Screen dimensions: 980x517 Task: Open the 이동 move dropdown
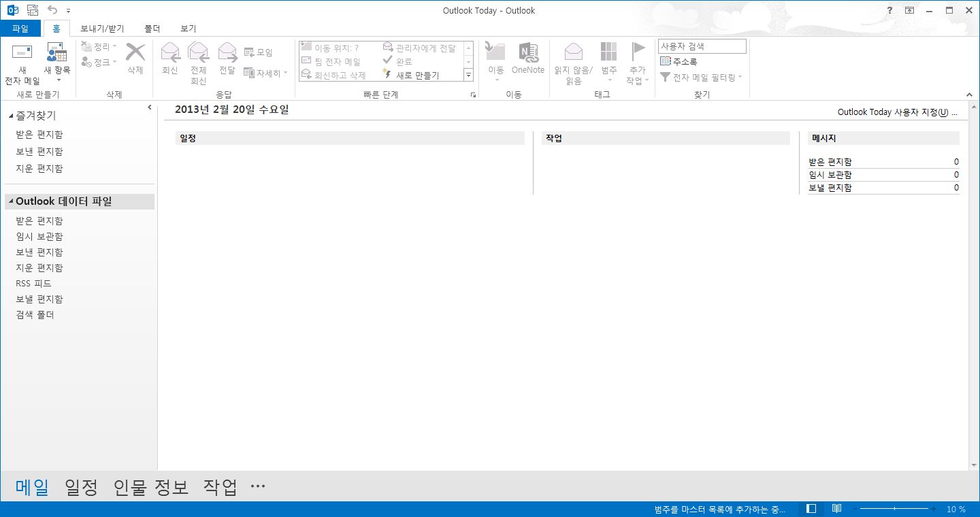tap(495, 63)
